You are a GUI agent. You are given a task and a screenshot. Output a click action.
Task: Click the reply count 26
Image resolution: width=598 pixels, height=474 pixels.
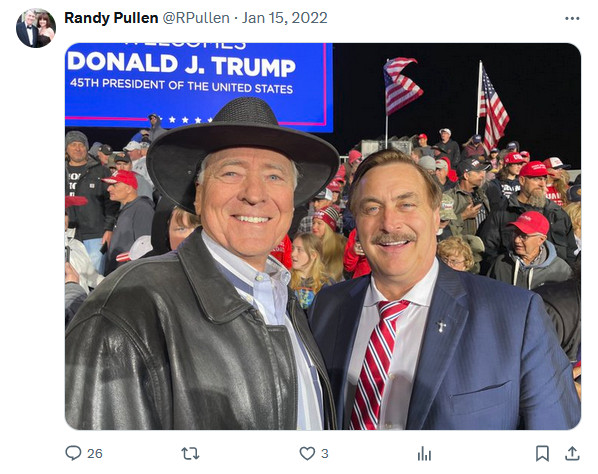pyautogui.click(x=95, y=453)
